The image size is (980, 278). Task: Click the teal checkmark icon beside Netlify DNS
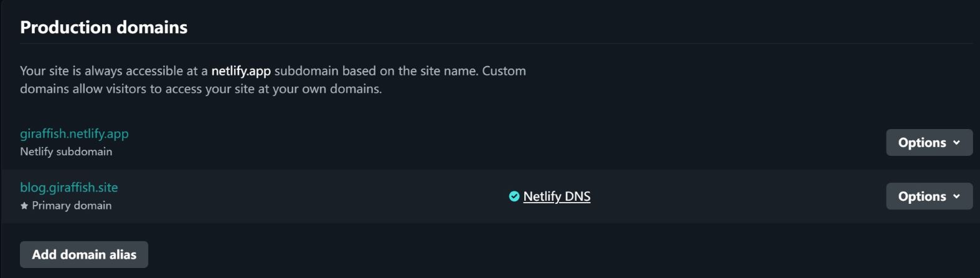[x=514, y=196]
